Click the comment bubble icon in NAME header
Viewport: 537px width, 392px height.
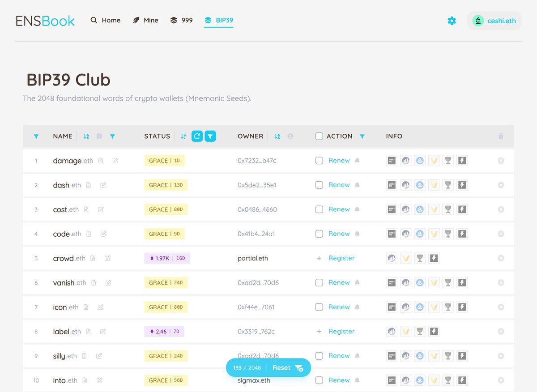(x=99, y=136)
